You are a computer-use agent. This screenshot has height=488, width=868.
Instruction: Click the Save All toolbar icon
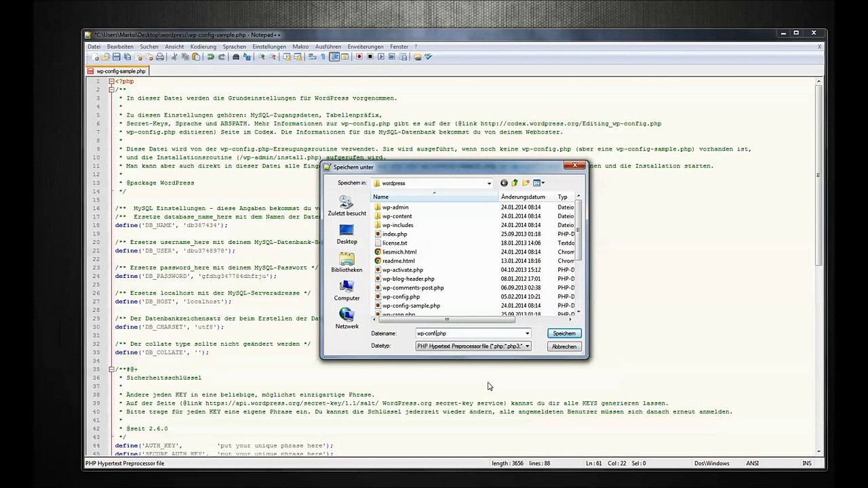point(127,57)
